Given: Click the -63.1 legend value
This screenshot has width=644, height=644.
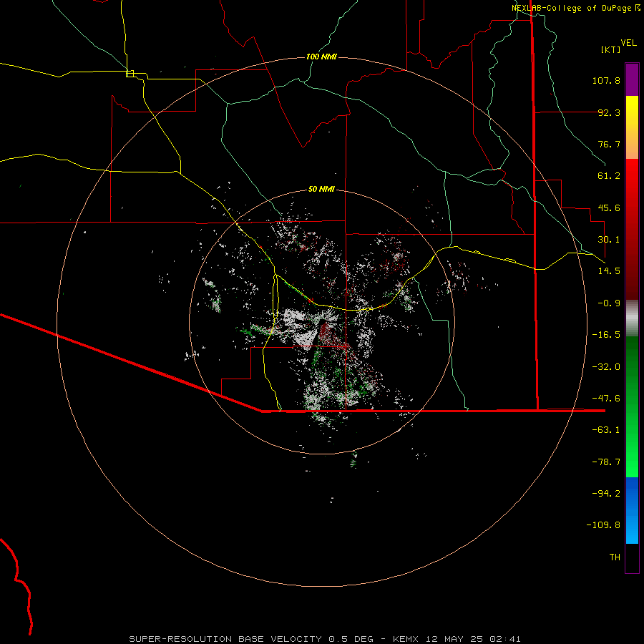Looking at the screenshot, I should (606, 430).
